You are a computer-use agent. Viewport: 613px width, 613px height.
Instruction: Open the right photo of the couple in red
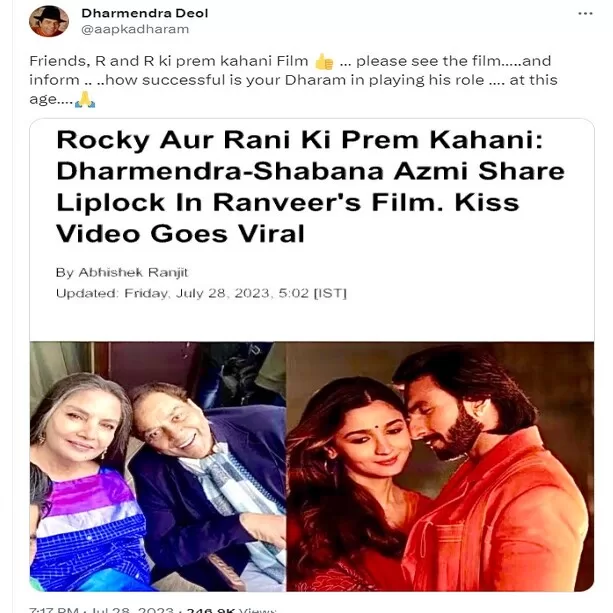click(440, 466)
